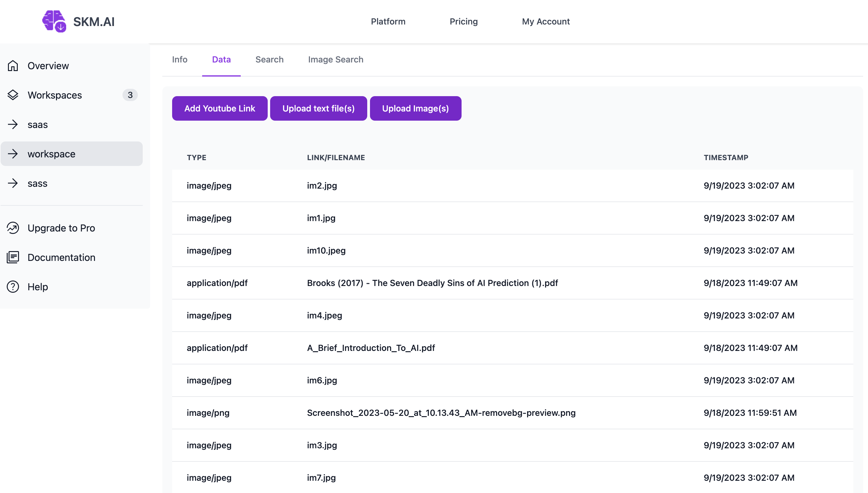Click Upload Image(s) button
The width and height of the screenshot is (868, 493).
[x=415, y=108]
